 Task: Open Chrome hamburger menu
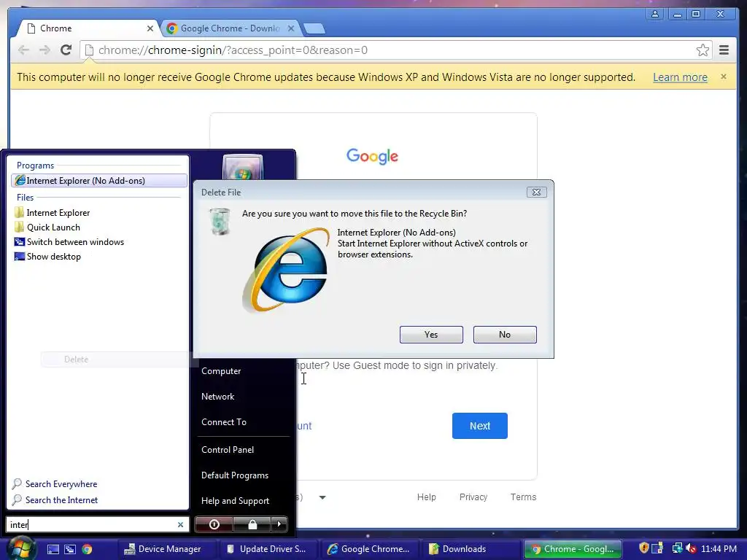pyautogui.click(x=724, y=50)
